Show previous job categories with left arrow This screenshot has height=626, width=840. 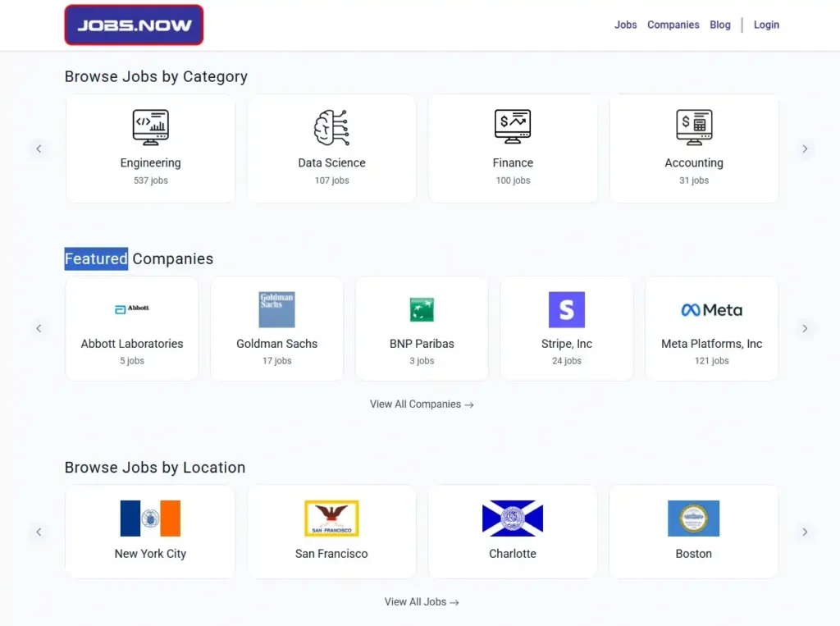39,149
